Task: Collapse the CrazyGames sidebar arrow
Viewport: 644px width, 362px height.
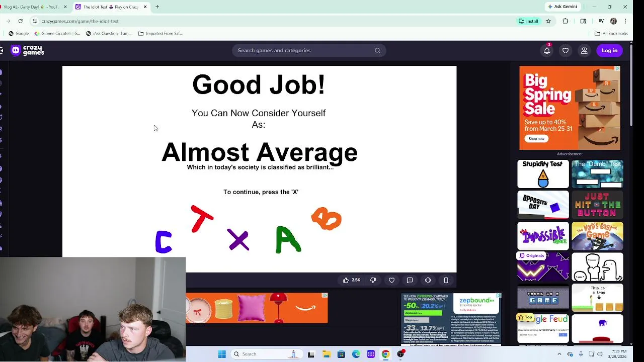Action: [x=2, y=50]
